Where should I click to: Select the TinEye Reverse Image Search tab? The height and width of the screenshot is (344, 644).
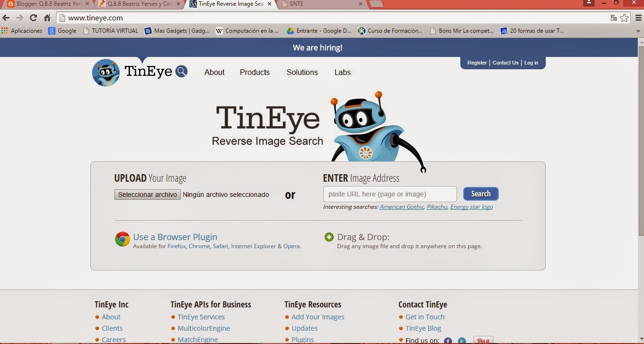tap(231, 4)
